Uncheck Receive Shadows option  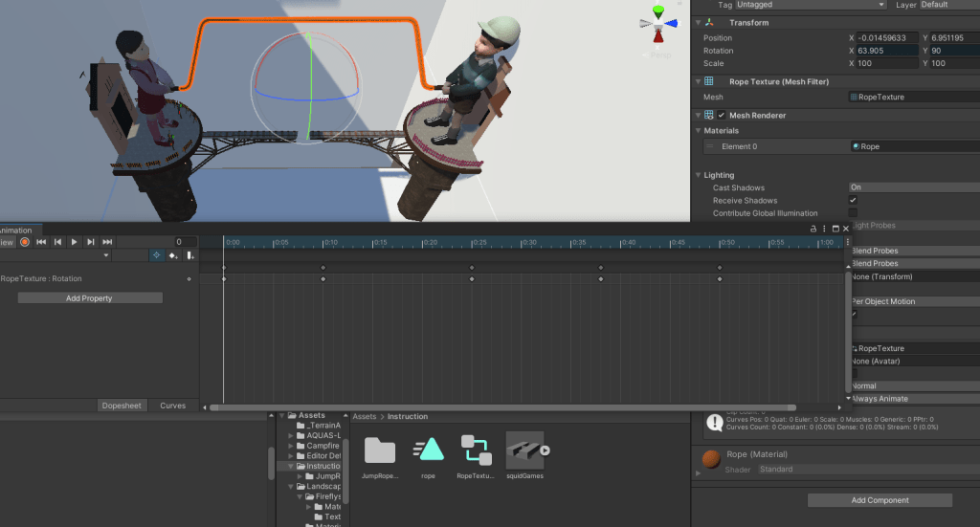coord(853,201)
